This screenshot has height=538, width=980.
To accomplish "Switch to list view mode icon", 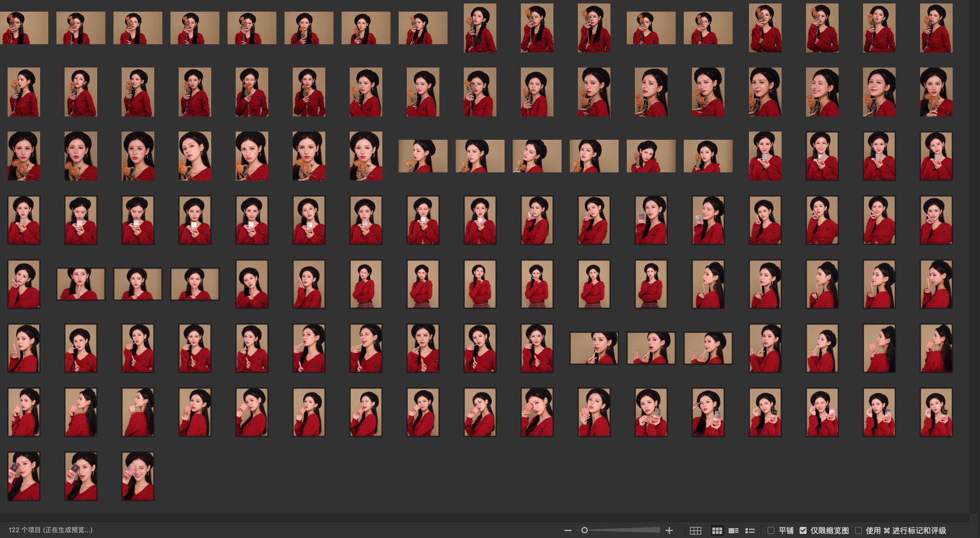I will (750, 530).
